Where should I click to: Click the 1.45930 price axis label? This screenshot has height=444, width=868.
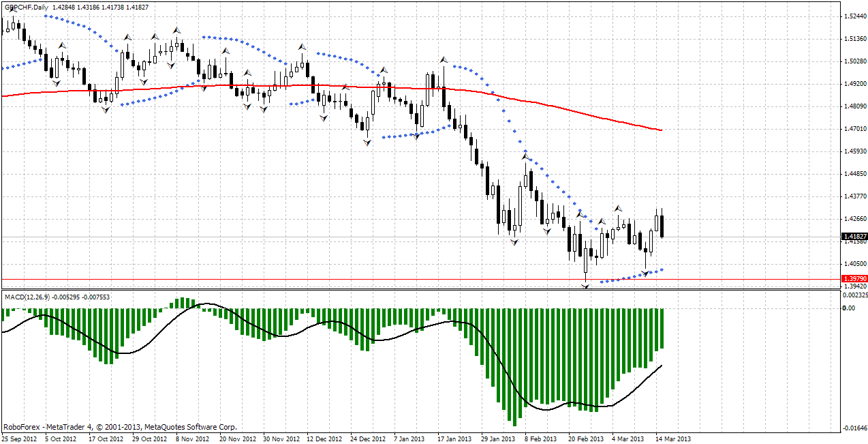855,151
